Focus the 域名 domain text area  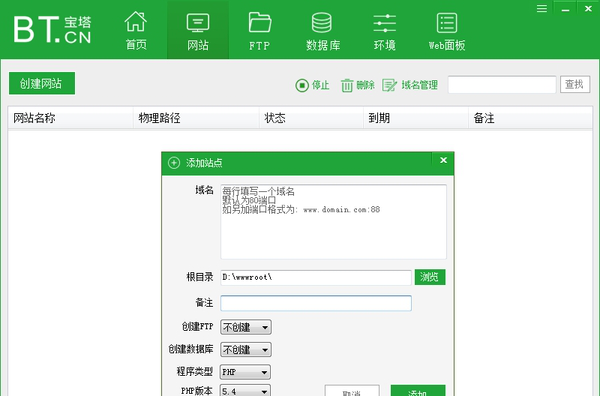(x=333, y=222)
